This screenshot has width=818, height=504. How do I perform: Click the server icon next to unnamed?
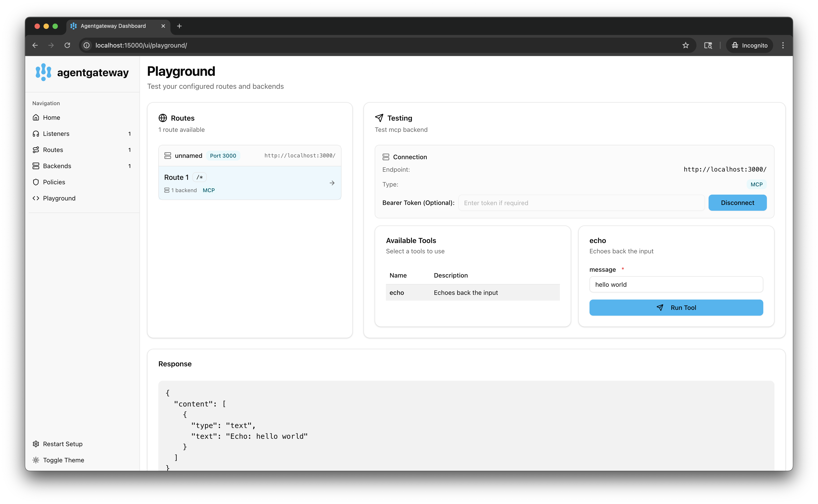(x=168, y=156)
